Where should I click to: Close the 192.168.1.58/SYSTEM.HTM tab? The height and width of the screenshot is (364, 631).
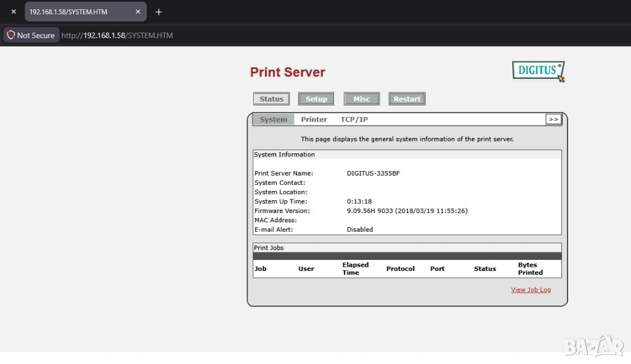[137, 12]
